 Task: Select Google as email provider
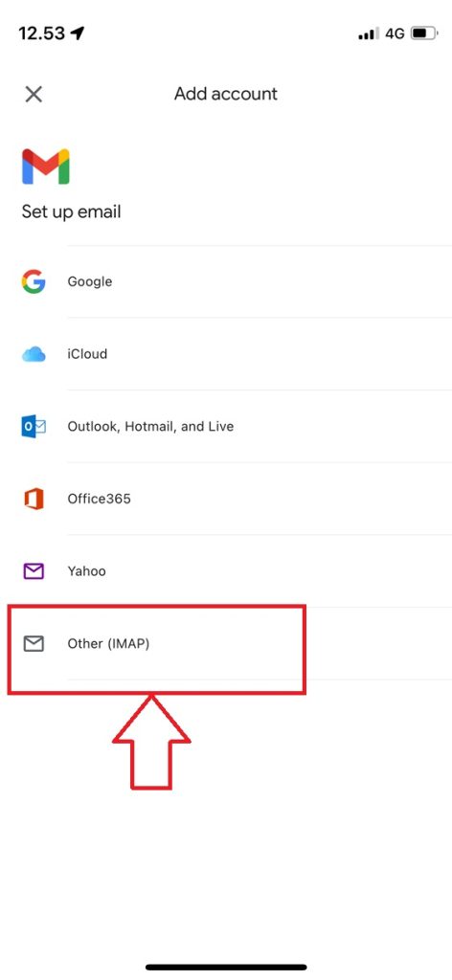click(226, 281)
